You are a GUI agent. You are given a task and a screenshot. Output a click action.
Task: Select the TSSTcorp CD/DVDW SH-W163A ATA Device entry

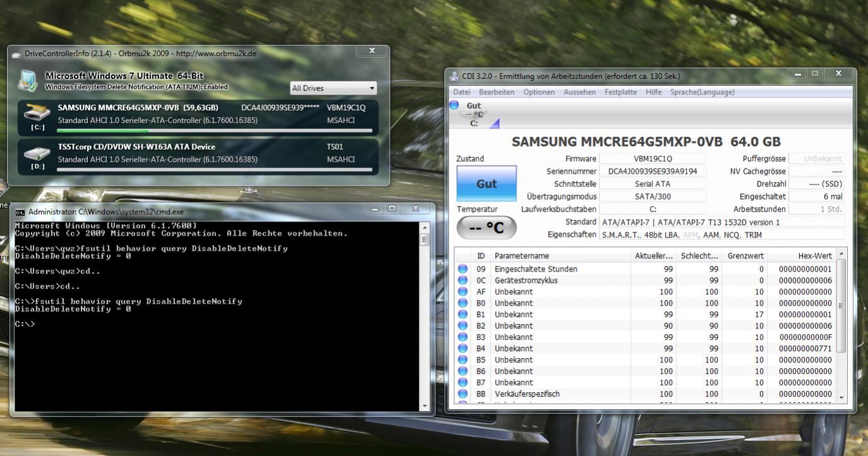coord(198,157)
